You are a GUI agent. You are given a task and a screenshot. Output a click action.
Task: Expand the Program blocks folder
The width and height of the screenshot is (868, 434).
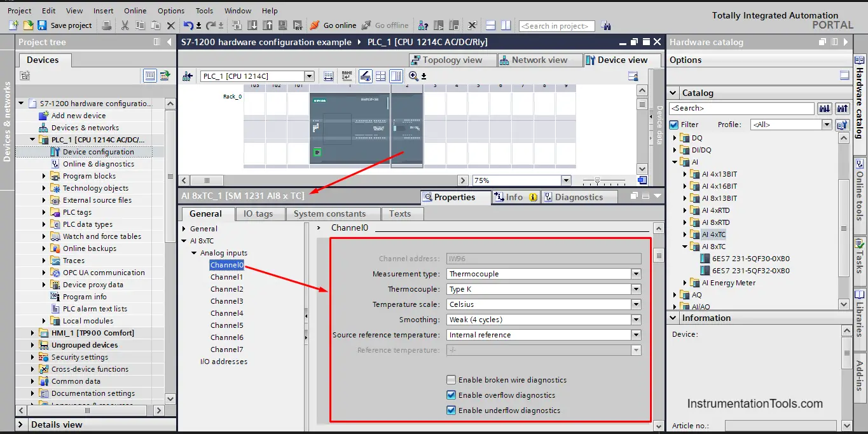[x=45, y=176]
